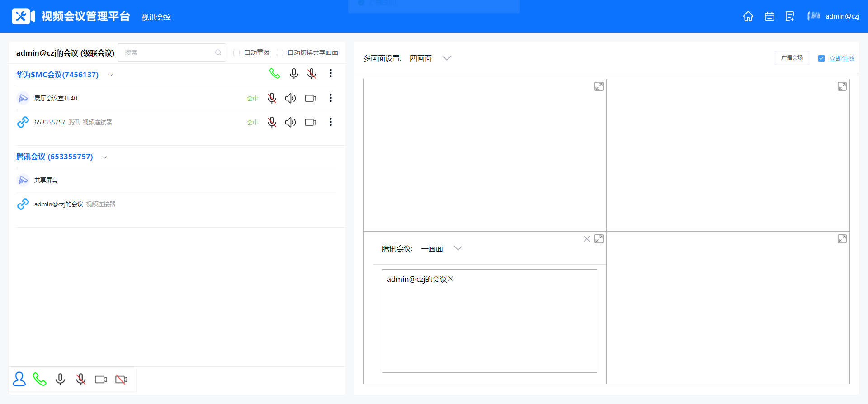Open the calendar schedule icon
868x404 pixels.
tap(769, 16)
